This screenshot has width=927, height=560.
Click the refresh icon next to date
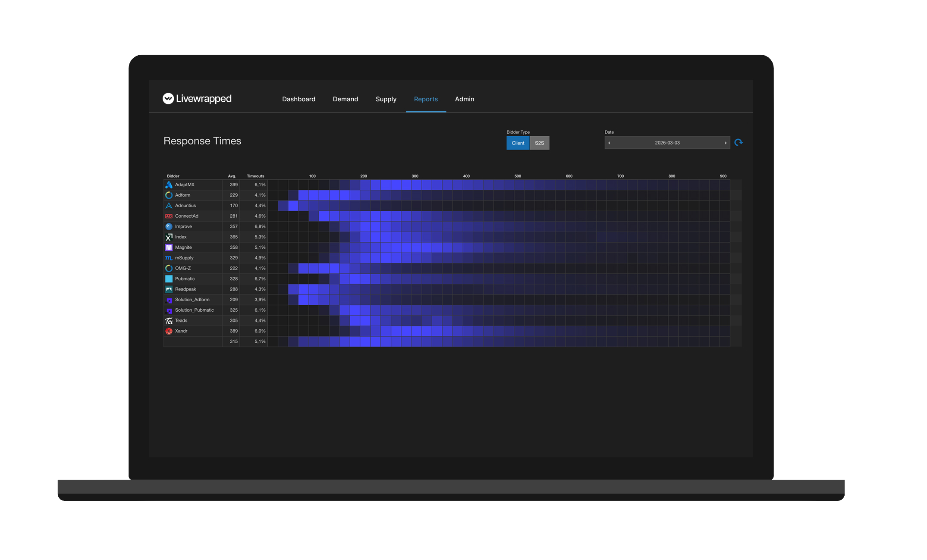(x=738, y=143)
